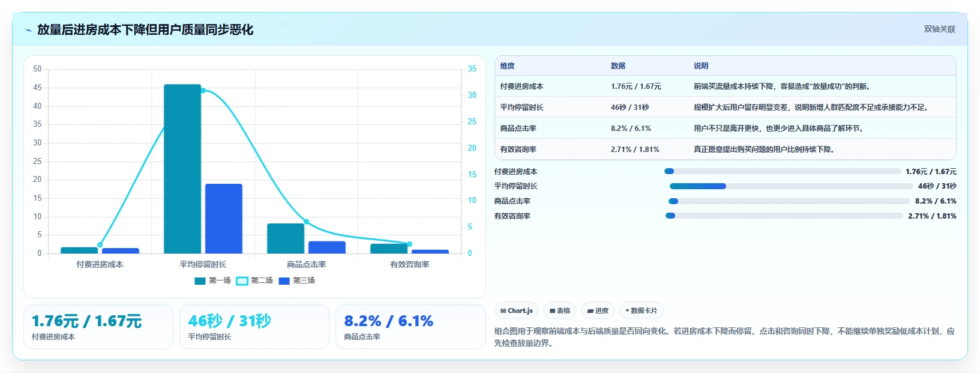Image resolution: width=980 pixels, height=373 pixels.
Task: Toggle the 第二场 legend series
Action: tap(254, 281)
